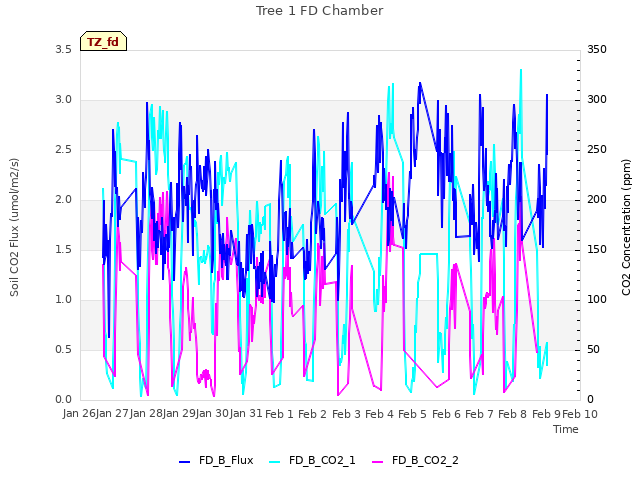Click the 1.0 left axis tick

point(64,300)
